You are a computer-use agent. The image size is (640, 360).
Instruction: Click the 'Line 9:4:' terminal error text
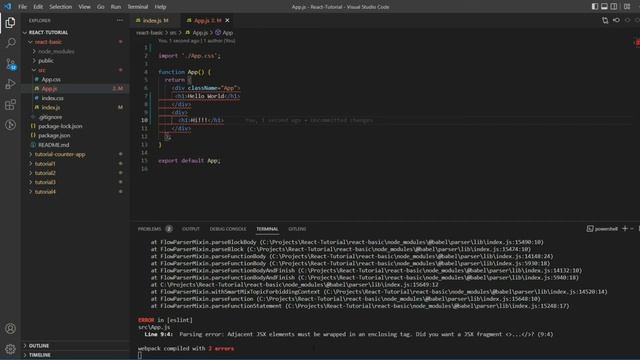point(159,334)
